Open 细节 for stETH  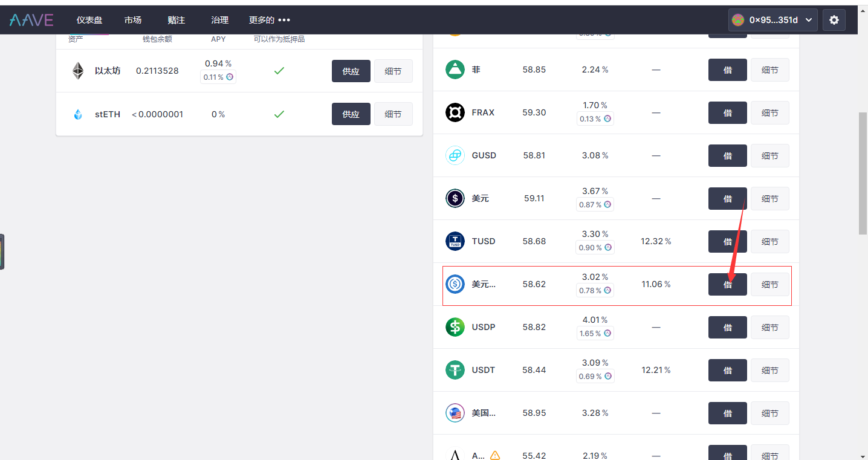[x=394, y=114]
